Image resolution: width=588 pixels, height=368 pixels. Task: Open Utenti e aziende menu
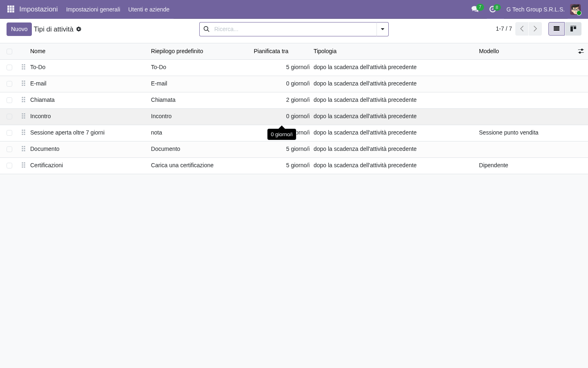point(149,9)
